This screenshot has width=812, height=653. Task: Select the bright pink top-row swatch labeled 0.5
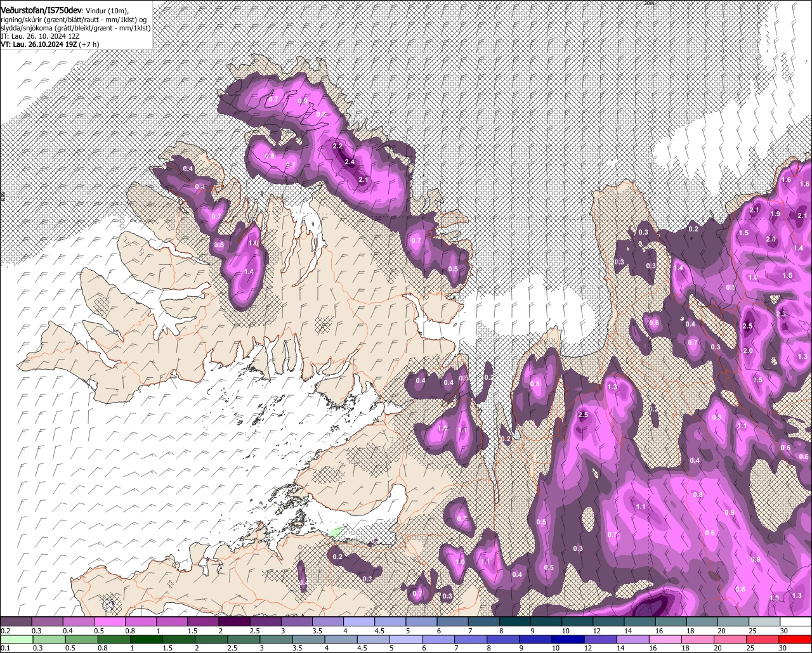(x=109, y=621)
